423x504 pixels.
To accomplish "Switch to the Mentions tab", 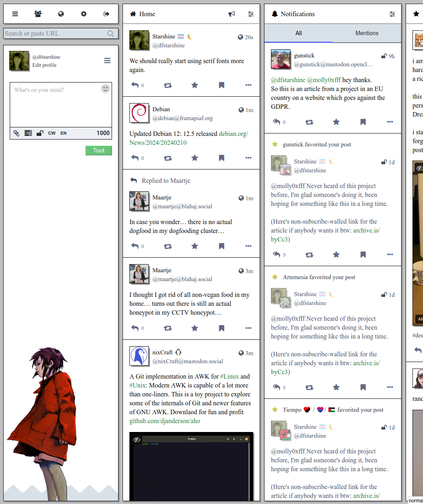I will [367, 33].
